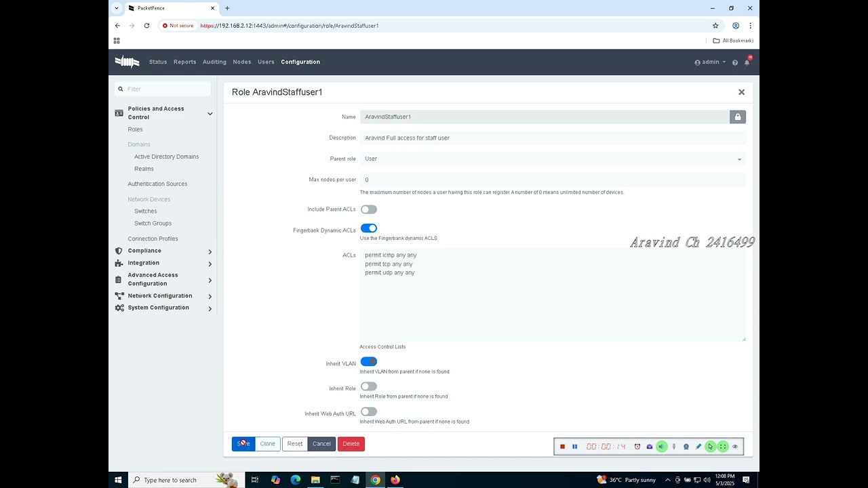Open Authentication Sources
This screenshot has height=488, width=868.
point(157,184)
